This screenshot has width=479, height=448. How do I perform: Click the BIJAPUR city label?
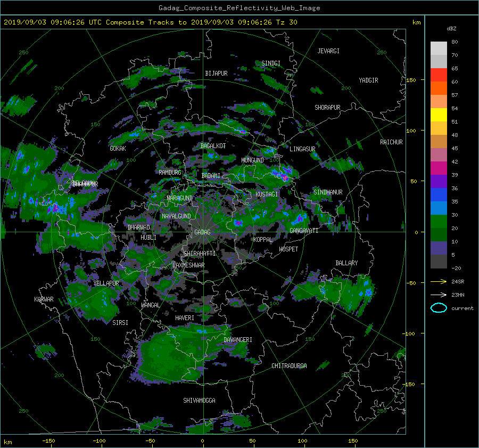(216, 74)
